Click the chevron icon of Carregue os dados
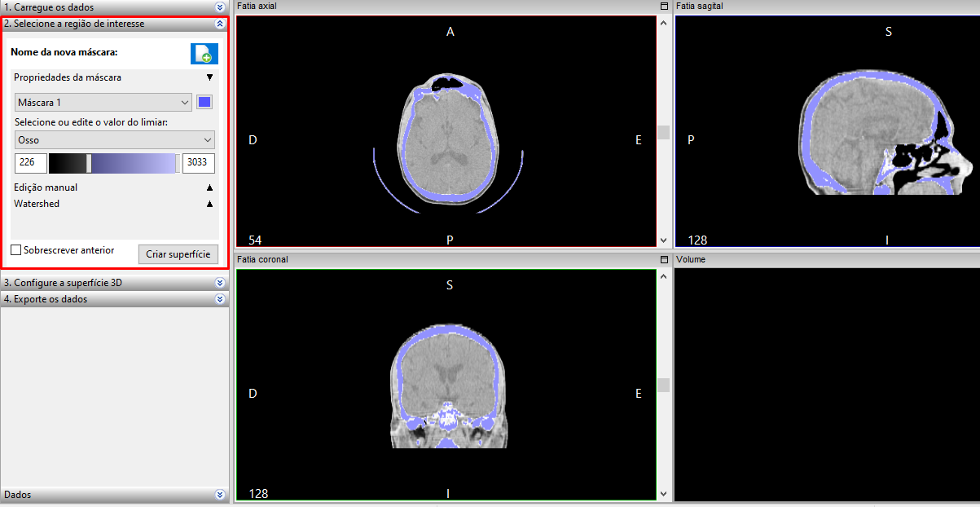The height and width of the screenshot is (507, 980). (x=220, y=7)
